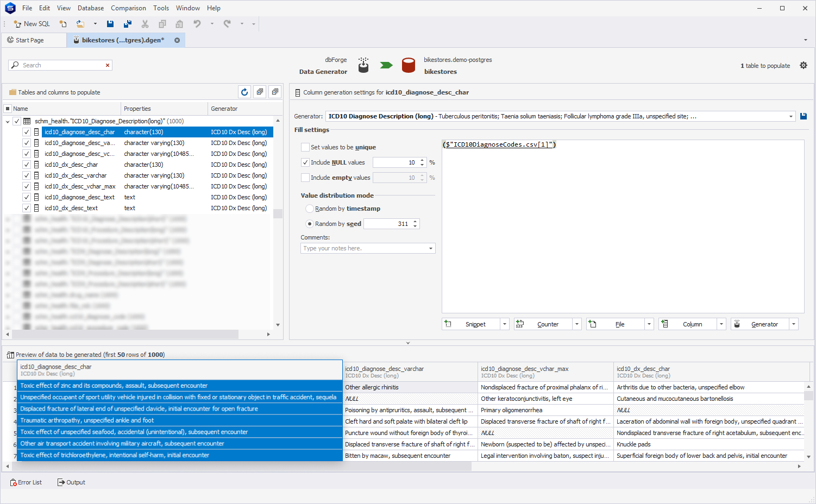Click the dbForge application logo
Viewport: 816px width, 504px height.
point(10,8)
